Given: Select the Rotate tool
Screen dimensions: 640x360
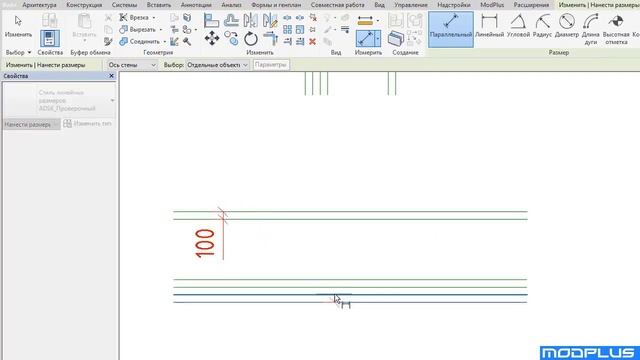Looking at the screenshot, I should 251,39.
